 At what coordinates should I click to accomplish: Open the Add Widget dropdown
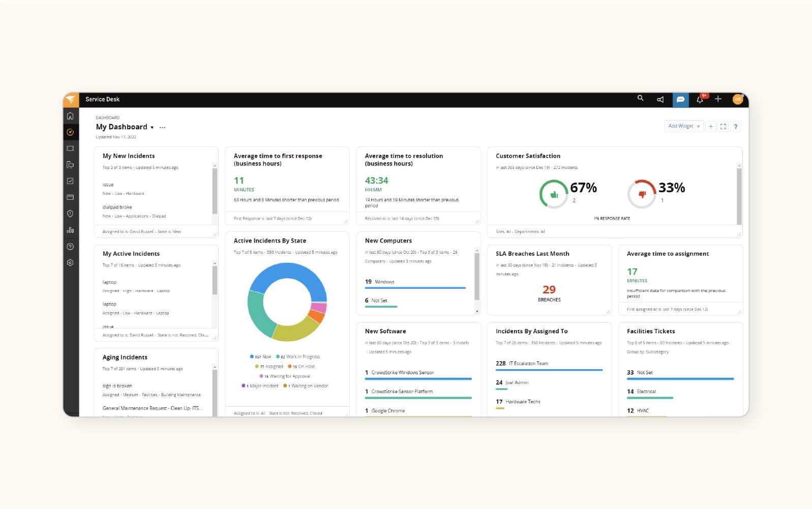(x=684, y=127)
